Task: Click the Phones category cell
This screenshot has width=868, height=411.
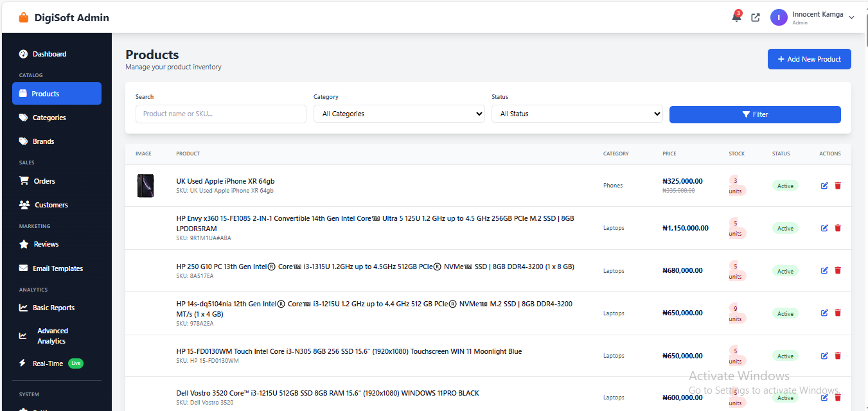Action: pyautogui.click(x=613, y=186)
